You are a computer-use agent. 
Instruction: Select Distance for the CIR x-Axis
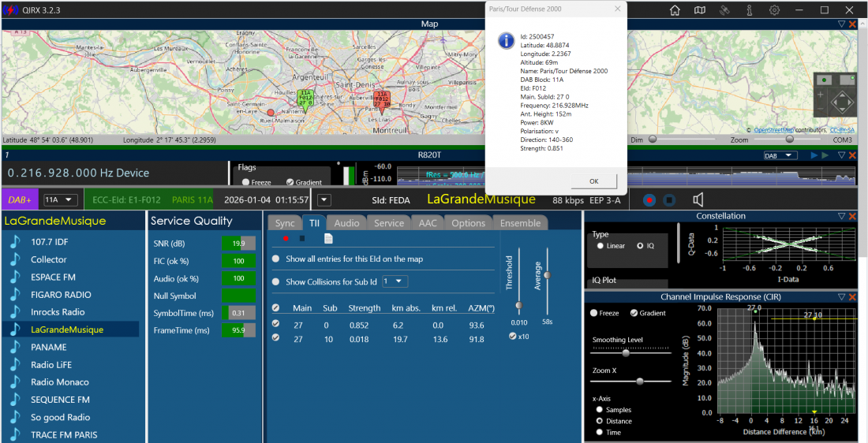click(x=599, y=421)
